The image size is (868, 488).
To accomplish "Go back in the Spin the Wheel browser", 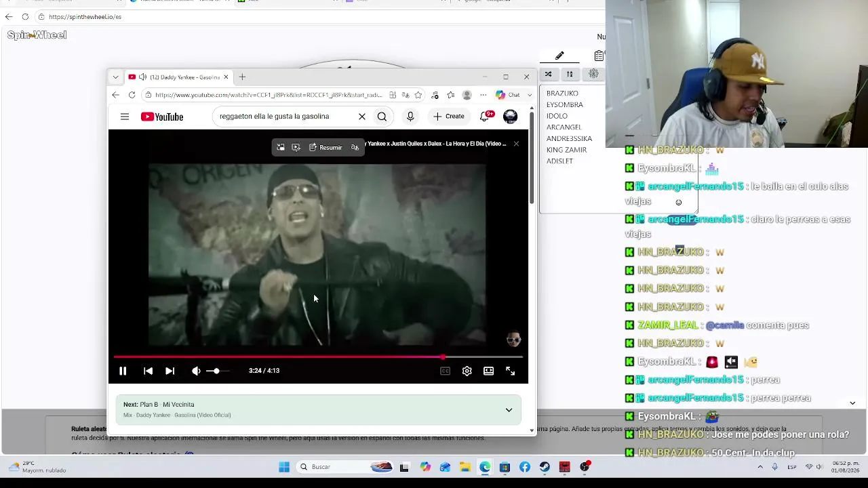I will [9, 17].
